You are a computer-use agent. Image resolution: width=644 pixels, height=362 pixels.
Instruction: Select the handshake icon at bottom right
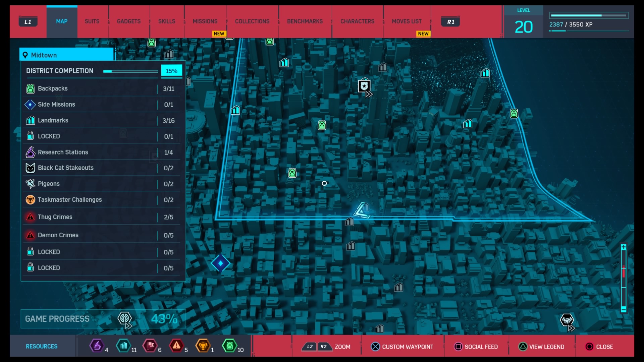click(567, 320)
